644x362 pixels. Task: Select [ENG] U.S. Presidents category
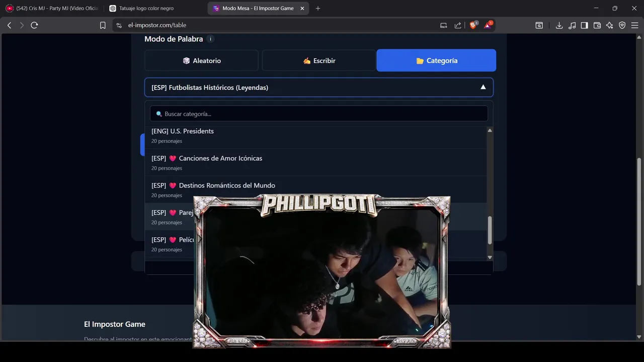(316, 135)
